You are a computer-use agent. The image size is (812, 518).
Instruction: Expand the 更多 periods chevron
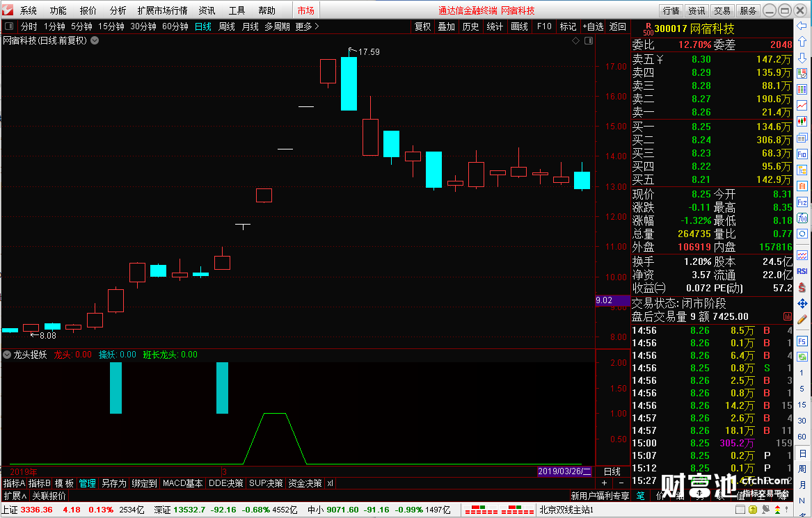(x=317, y=26)
